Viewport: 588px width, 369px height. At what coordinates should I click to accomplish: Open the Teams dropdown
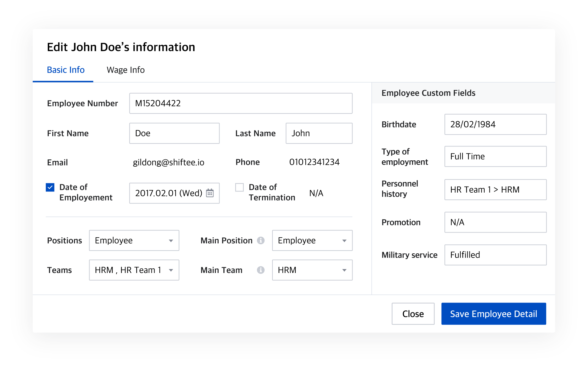[x=134, y=270]
